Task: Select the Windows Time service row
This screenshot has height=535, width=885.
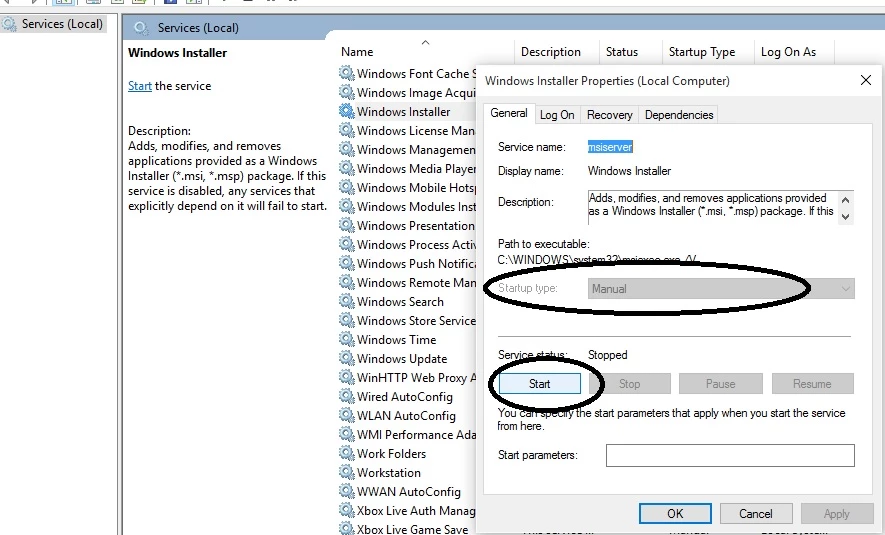Action: pyautogui.click(x=396, y=340)
